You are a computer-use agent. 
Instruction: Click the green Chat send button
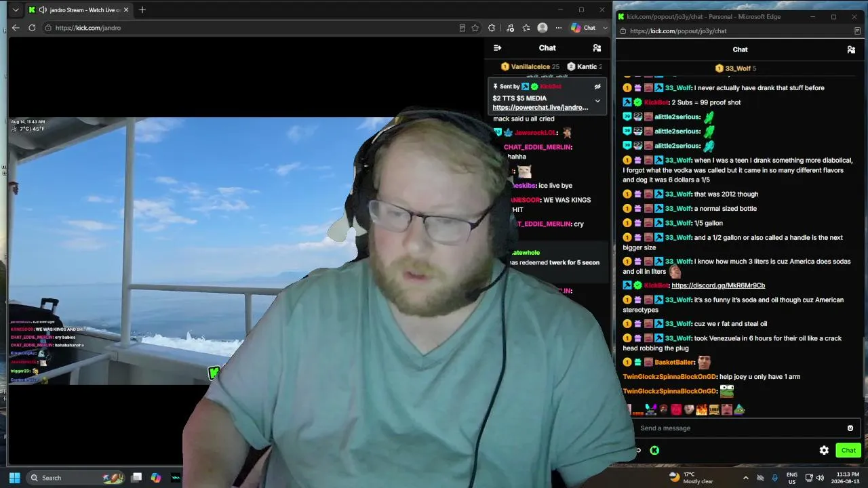(848, 450)
